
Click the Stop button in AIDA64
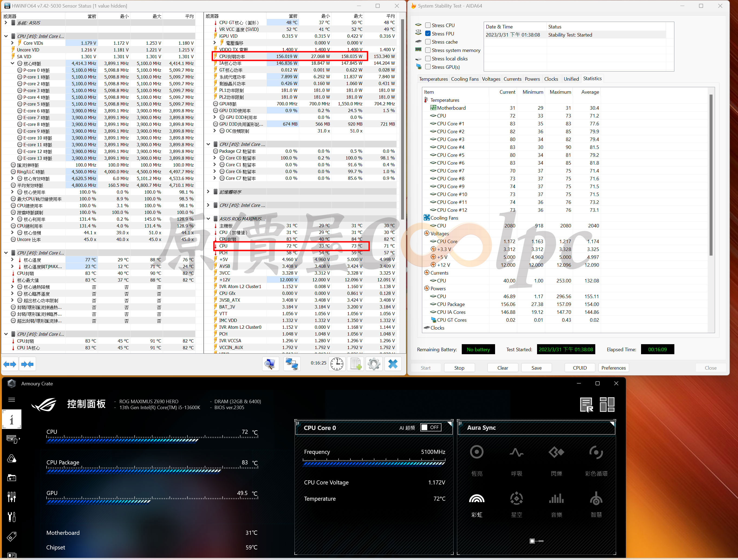coord(459,368)
